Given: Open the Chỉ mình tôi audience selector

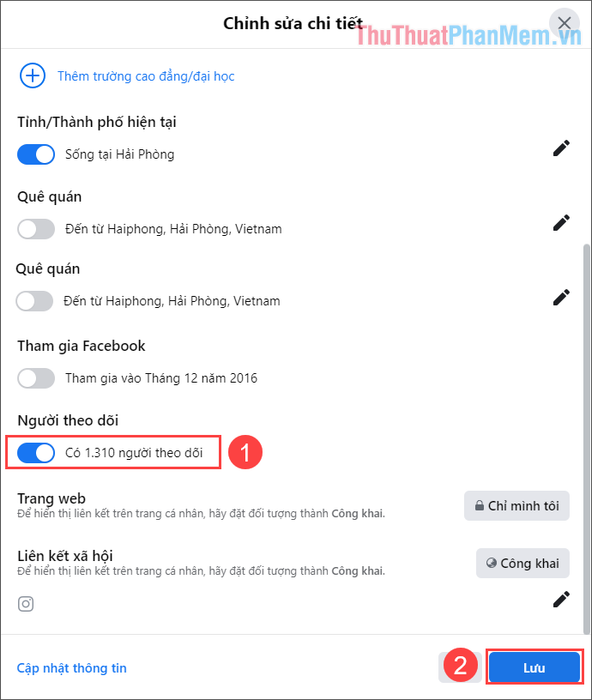Looking at the screenshot, I should click(517, 506).
